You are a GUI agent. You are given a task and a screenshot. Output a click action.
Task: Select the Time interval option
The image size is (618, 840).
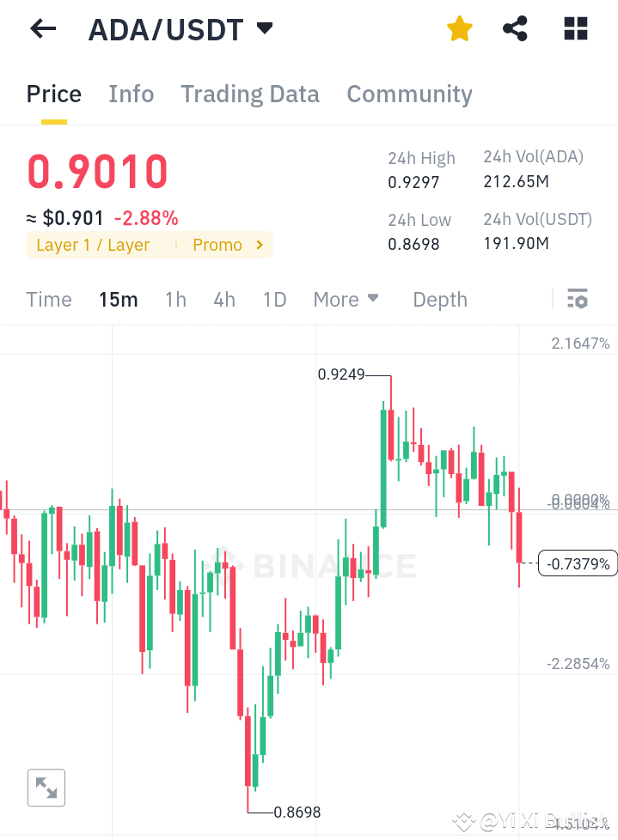tap(48, 299)
